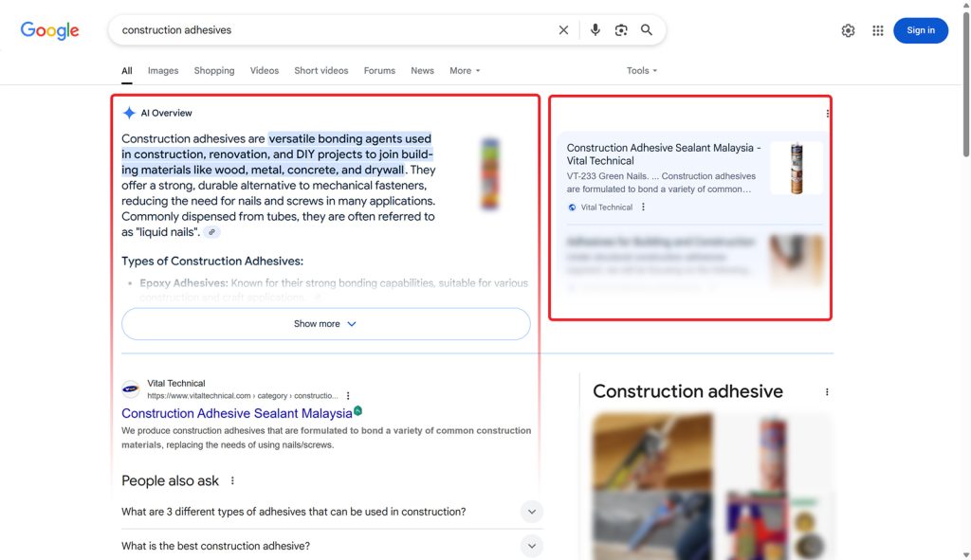Switch to Short videos tab

tap(321, 70)
